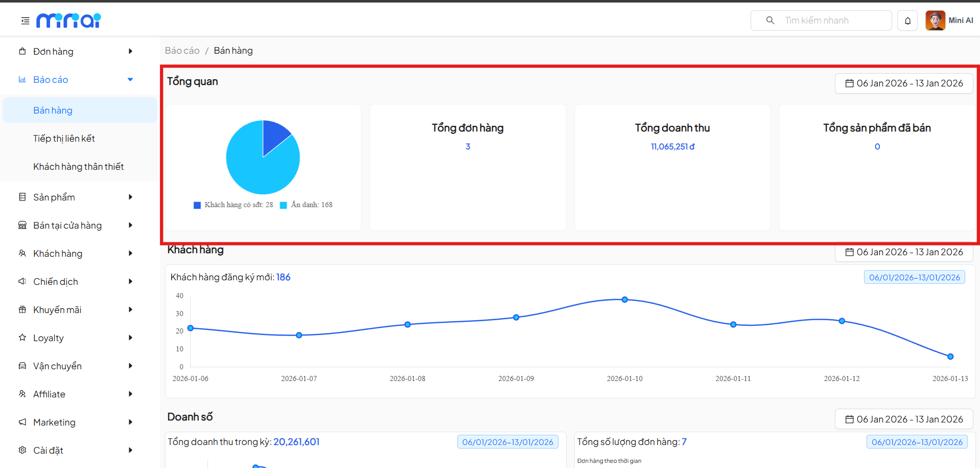This screenshot has width=980, height=468.
Task: Click the Bán tại cửa hàng store icon
Action: click(22, 225)
